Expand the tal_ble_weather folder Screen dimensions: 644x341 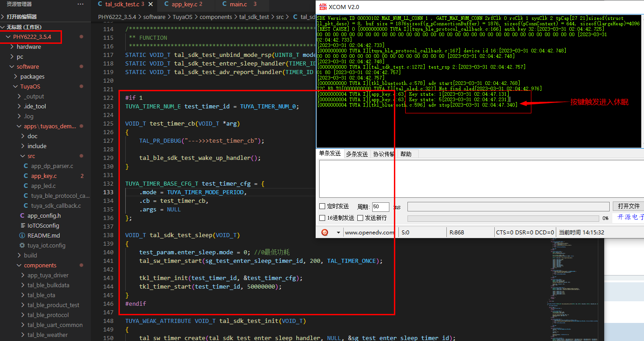pyautogui.click(x=23, y=335)
